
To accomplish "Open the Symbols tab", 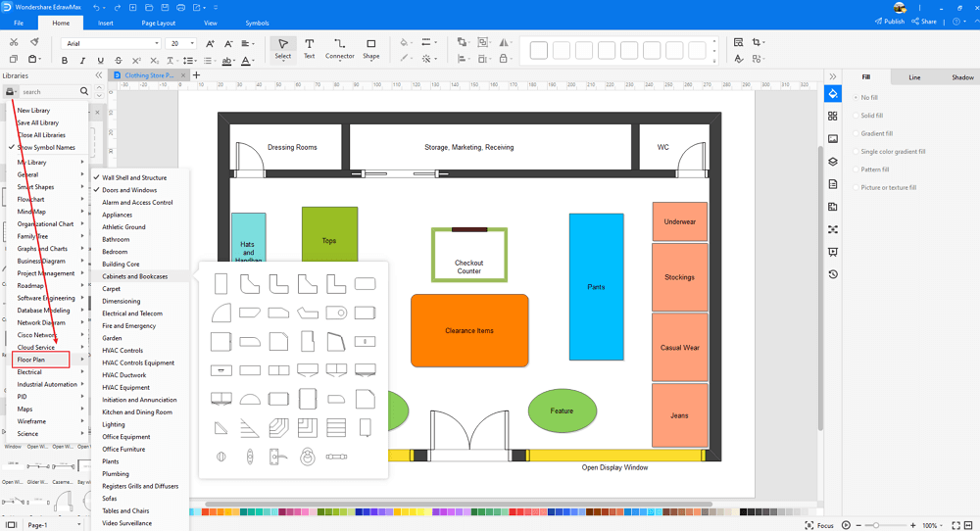I will point(257,24).
